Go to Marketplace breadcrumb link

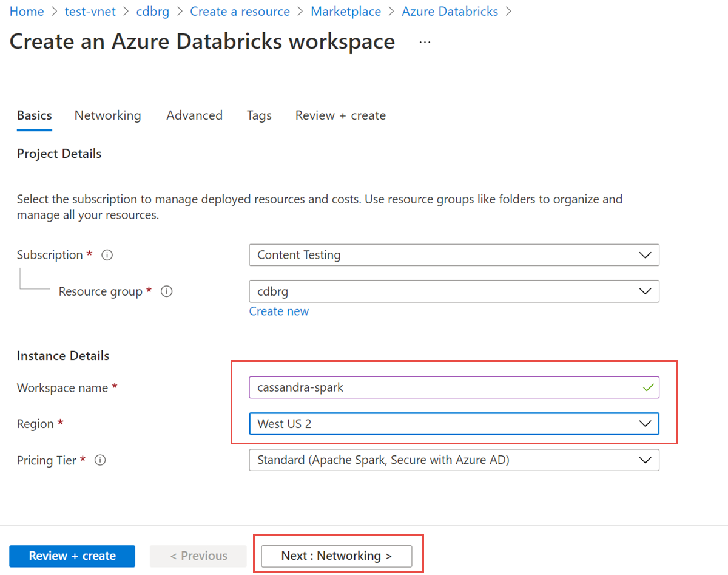click(346, 11)
